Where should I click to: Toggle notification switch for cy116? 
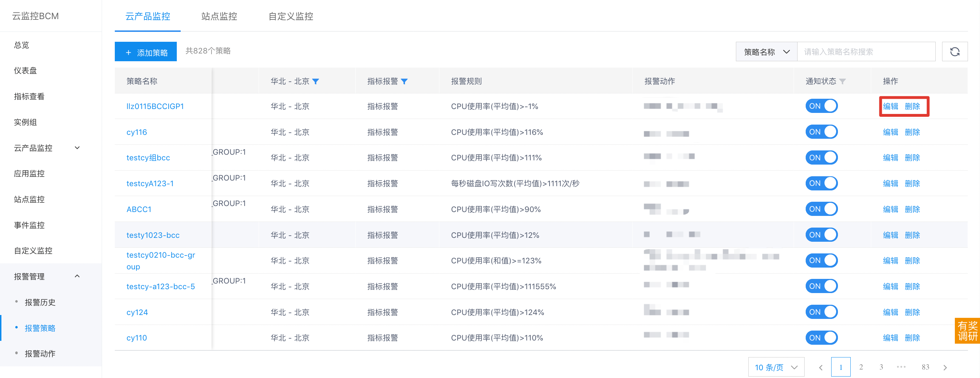coord(821,132)
